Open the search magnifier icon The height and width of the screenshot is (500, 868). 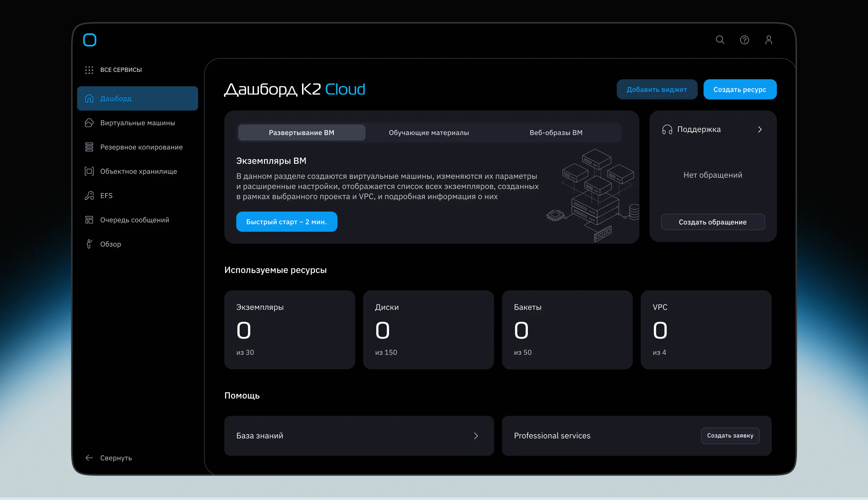[x=720, y=40]
